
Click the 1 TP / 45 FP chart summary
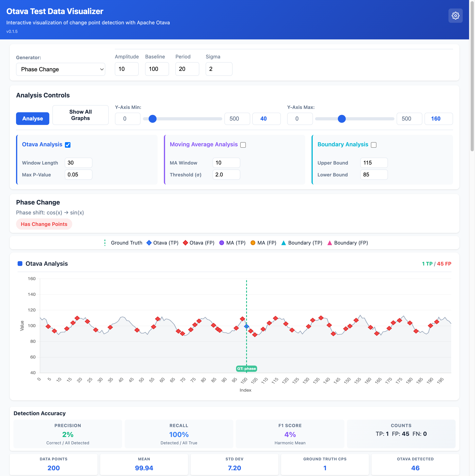click(437, 264)
